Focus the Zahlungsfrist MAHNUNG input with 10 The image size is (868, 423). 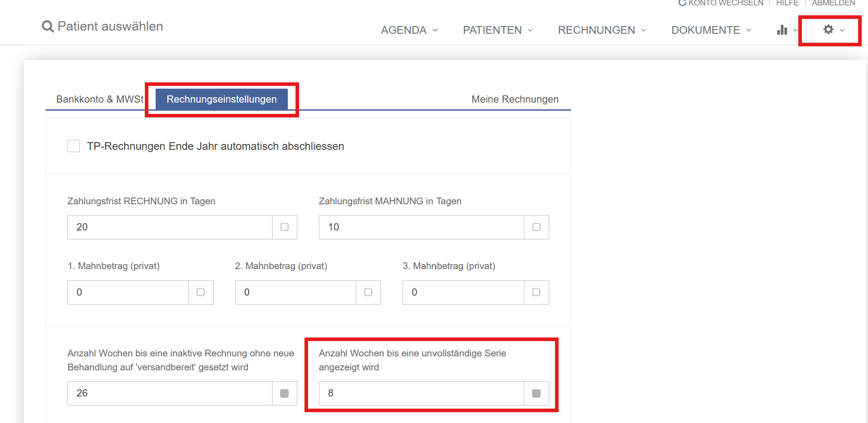[421, 227]
